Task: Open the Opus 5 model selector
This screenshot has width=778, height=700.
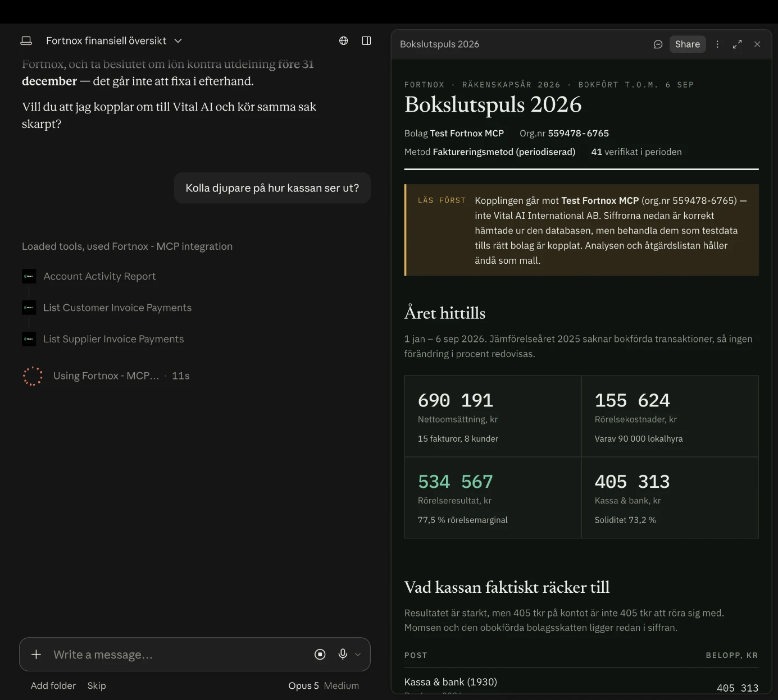Action: click(x=303, y=685)
